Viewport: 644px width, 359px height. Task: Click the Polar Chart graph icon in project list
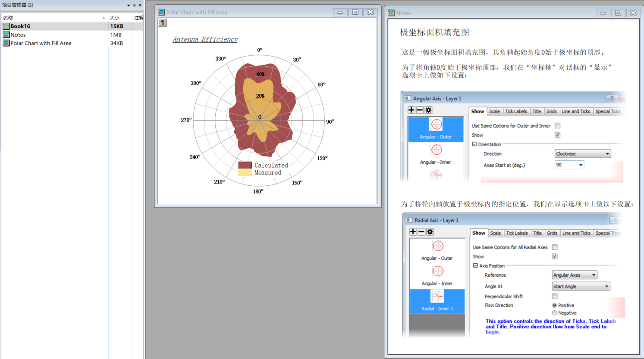tap(6, 43)
